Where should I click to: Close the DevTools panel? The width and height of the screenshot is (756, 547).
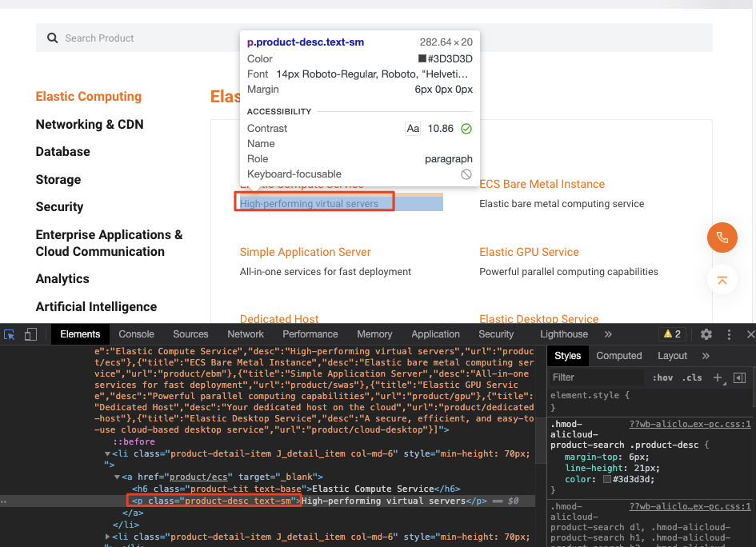750,334
